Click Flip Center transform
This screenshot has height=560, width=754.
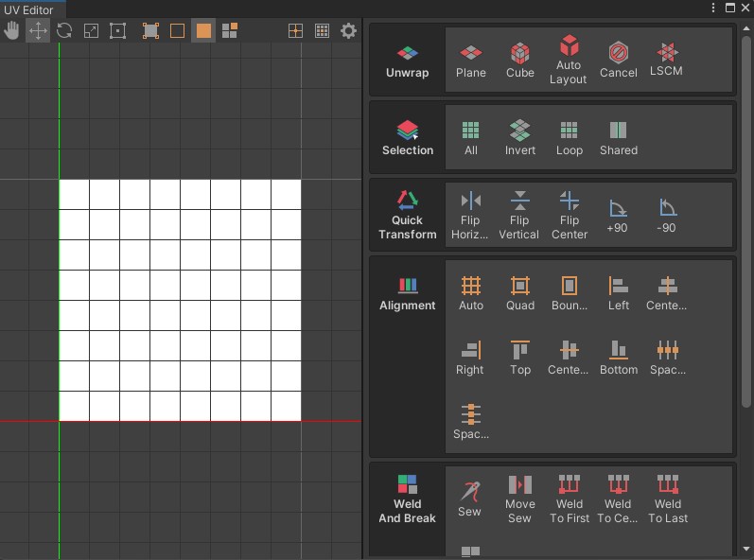570,215
